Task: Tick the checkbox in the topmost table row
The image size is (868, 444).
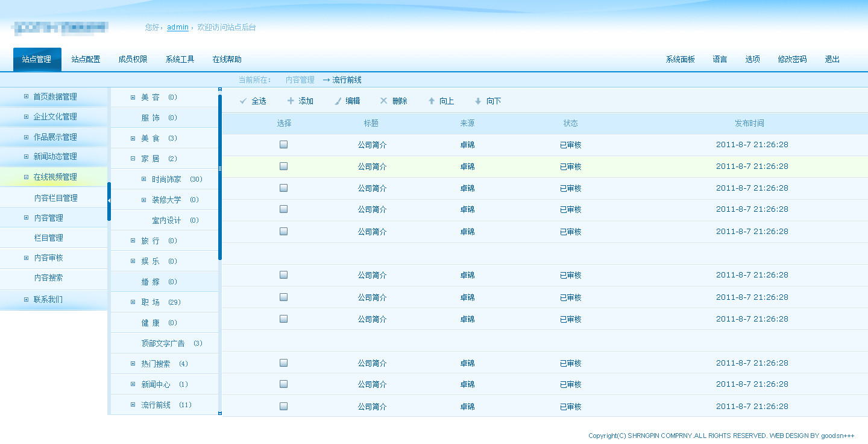Action: click(x=284, y=145)
